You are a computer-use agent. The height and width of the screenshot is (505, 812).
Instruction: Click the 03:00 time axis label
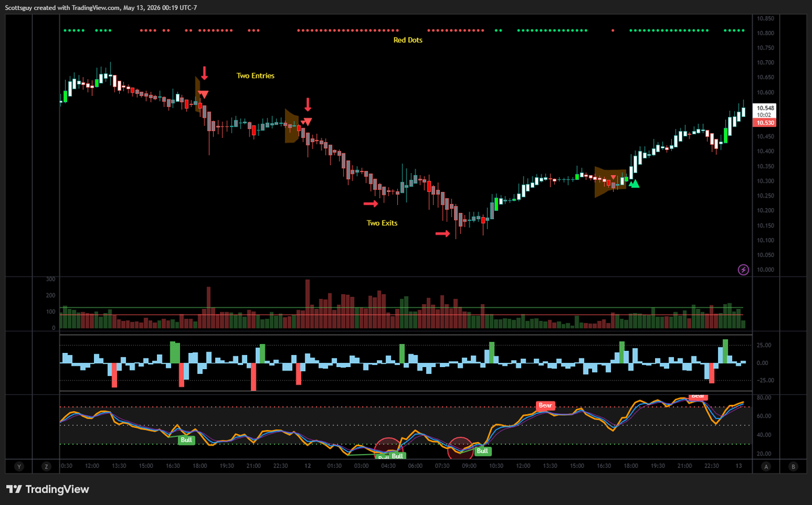point(361,466)
